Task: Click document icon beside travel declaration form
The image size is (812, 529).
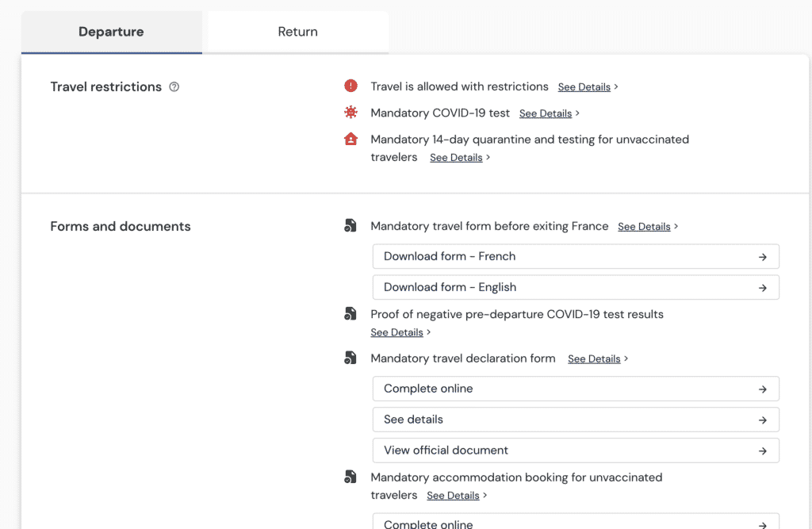Action: coord(350,358)
